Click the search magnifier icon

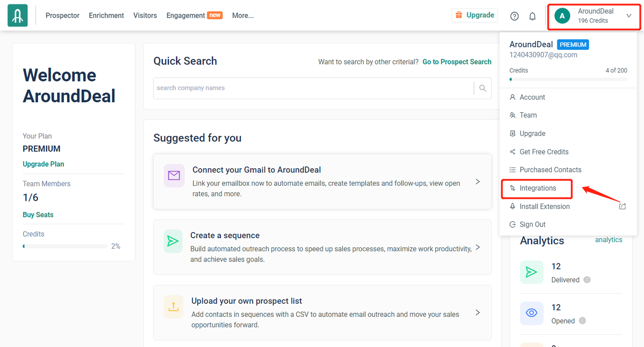point(482,88)
